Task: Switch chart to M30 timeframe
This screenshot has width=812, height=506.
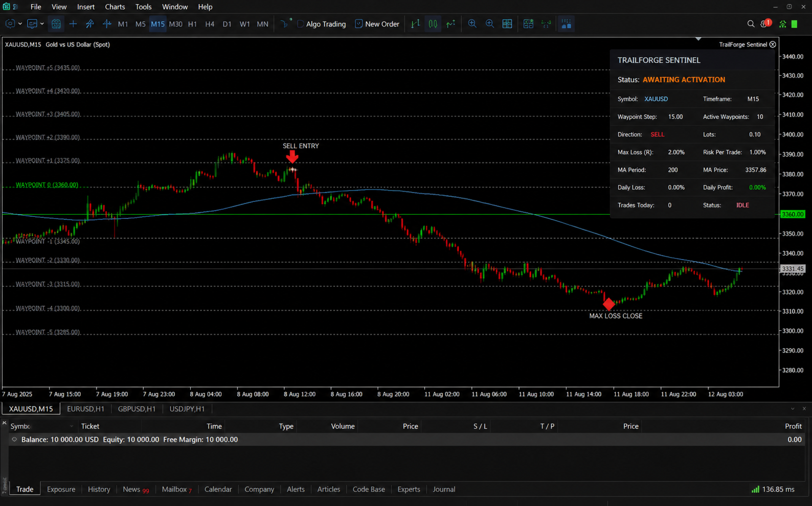Action: [x=175, y=24]
